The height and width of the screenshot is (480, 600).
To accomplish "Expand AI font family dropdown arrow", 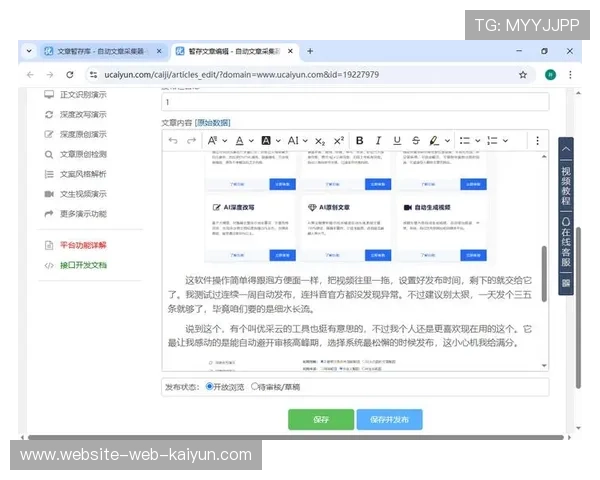I will tap(305, 141).
